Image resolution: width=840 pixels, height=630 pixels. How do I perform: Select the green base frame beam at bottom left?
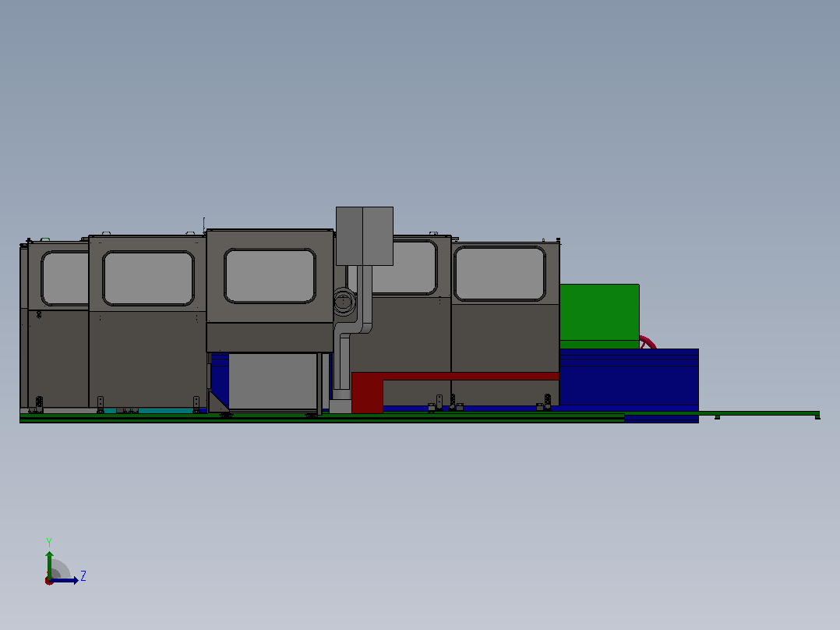pyautogui.click(x=321, y=417)
